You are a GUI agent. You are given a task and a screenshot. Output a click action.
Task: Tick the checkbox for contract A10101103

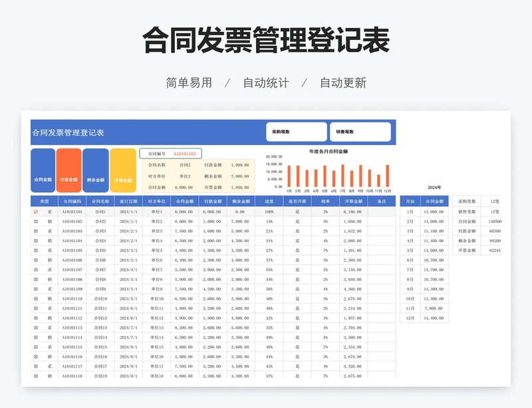click(x=36, y=231)
